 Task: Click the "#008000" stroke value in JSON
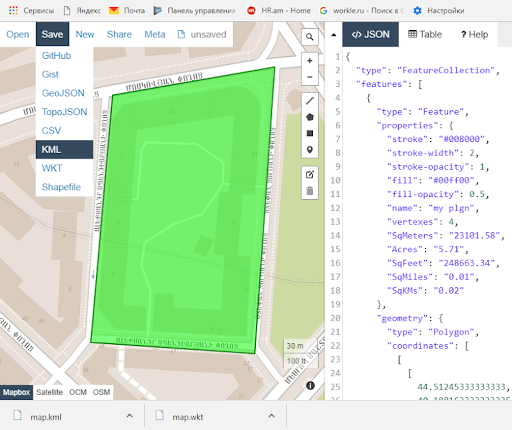pyautogui.click(x=461, y=139)
